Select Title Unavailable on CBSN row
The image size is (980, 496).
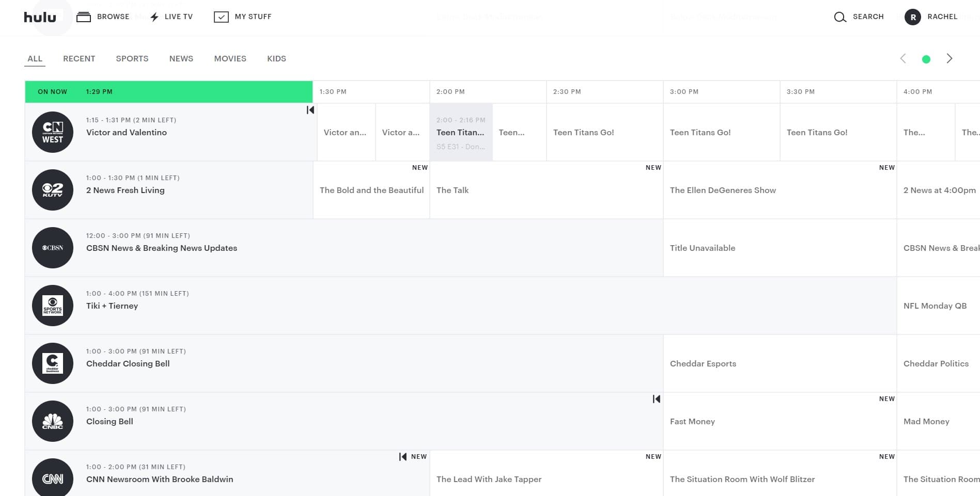point(780,248)
